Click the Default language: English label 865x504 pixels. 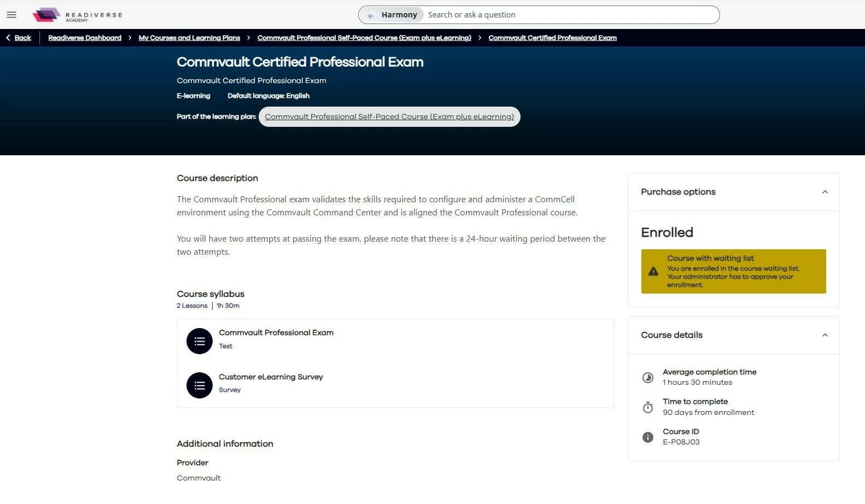[x=268, y=96]
